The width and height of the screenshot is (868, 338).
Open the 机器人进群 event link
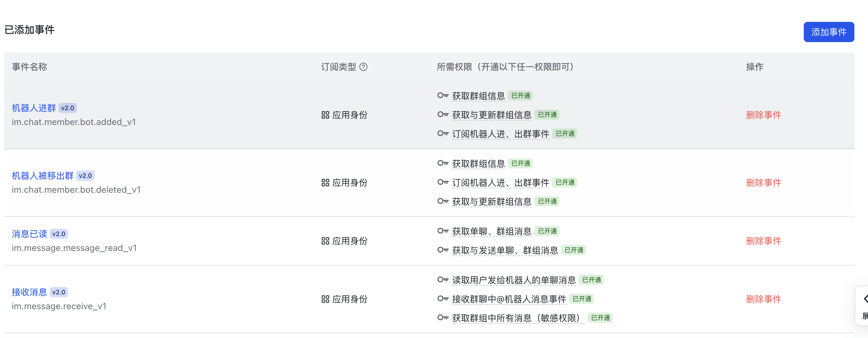pyautogui.click(x=34, y=108)
